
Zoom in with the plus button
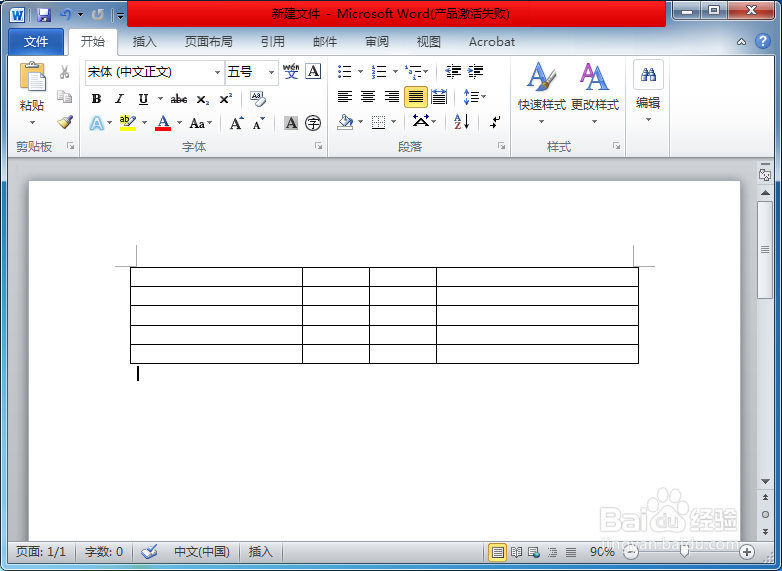click(747, 552)
